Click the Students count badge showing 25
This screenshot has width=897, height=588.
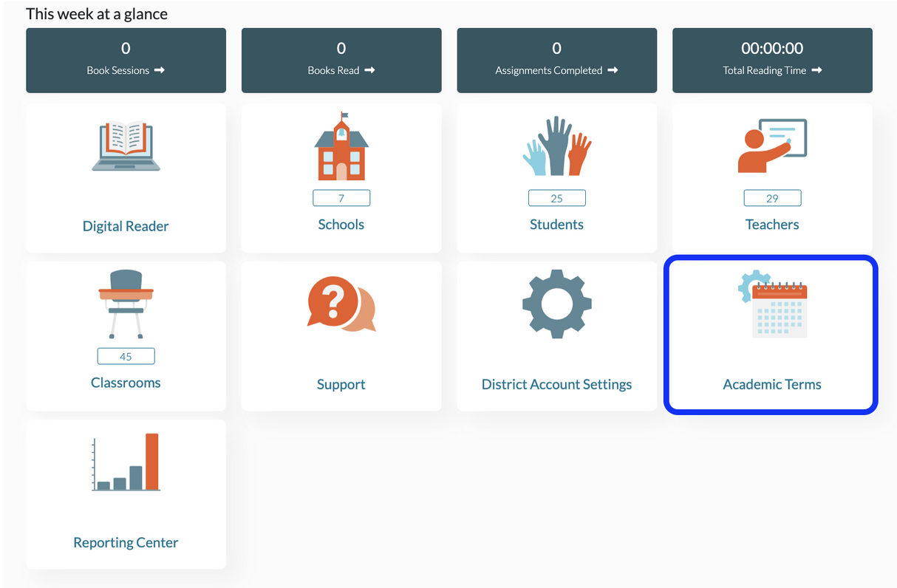(557, 198)
